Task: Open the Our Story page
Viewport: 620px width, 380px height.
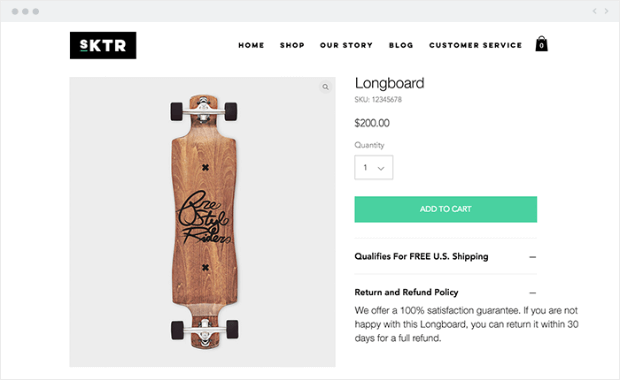Action: [x=346, y=45]
